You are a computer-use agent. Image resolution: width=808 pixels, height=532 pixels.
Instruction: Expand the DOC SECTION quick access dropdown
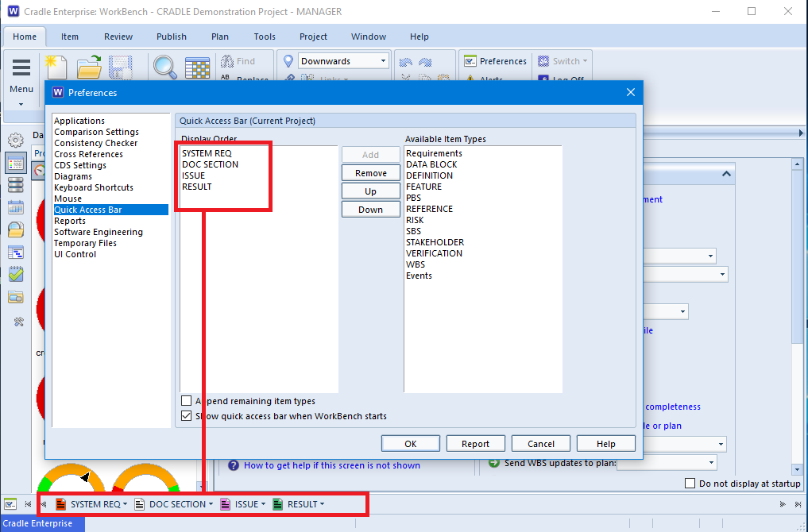[211, 504]
